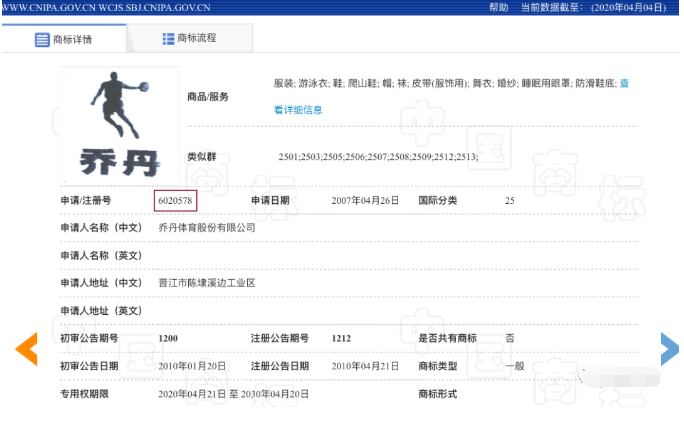Select the application date 2007年04月26日
The height and width of the screenshot is (424, 684).
[x=365, y=201]
